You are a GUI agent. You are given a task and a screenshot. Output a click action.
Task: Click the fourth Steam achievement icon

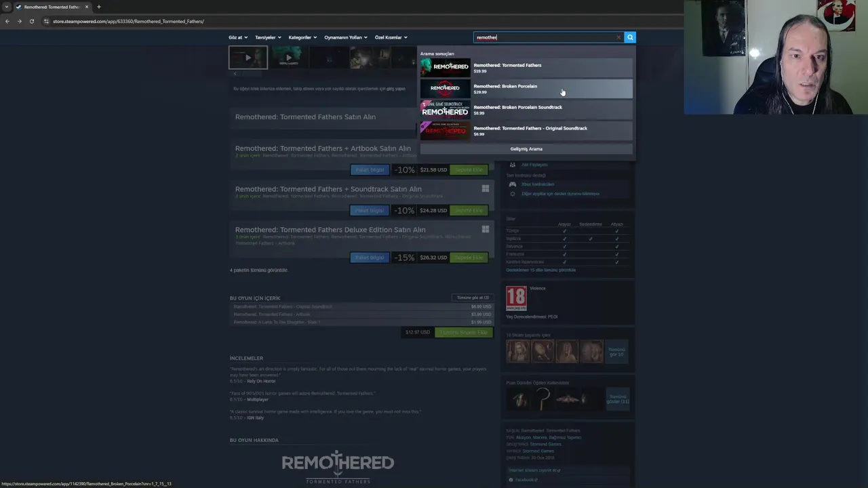(x=591, y=352)
